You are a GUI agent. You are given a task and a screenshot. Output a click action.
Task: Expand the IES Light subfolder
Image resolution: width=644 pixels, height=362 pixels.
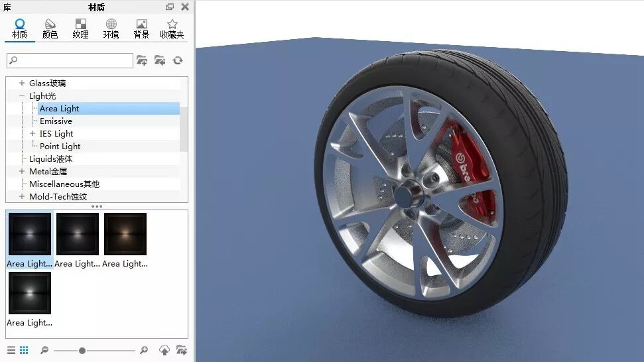tap(32, 133)
